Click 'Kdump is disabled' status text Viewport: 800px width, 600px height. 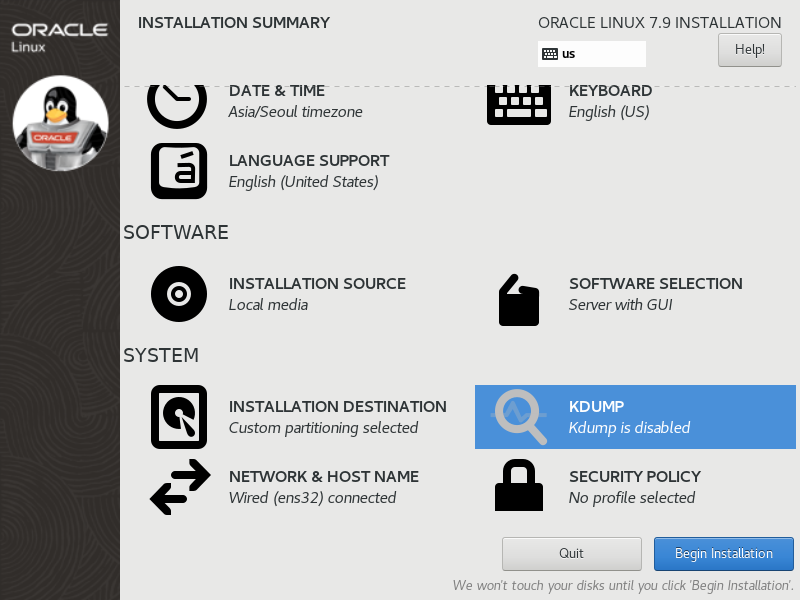tap(629, 428)
